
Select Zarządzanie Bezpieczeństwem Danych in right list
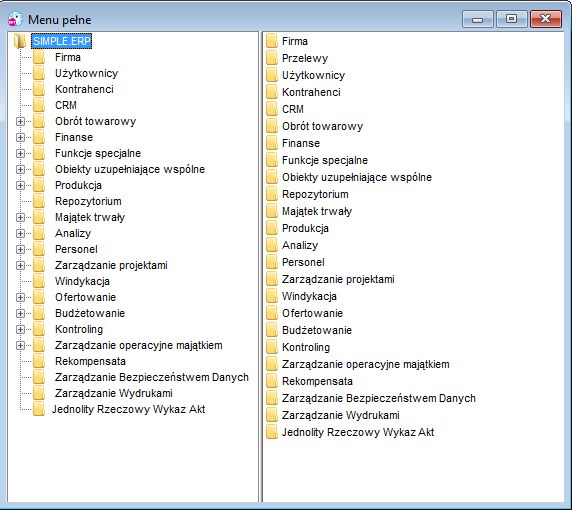coord(379,398)
